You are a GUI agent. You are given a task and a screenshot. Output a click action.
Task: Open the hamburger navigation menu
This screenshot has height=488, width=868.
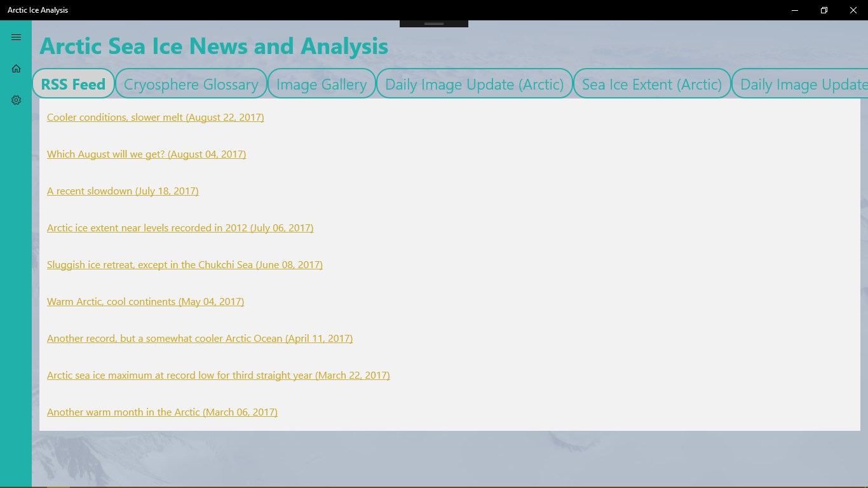click(x=16, y=37)
